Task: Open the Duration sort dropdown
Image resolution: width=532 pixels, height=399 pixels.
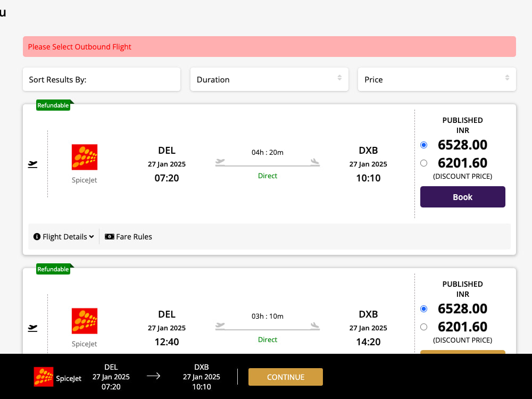Action: (x=269, y=79)
